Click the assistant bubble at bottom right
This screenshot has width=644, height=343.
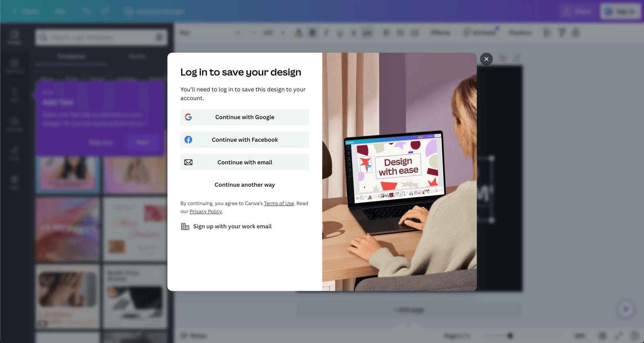pyautogui.click(x=626, y=309)
